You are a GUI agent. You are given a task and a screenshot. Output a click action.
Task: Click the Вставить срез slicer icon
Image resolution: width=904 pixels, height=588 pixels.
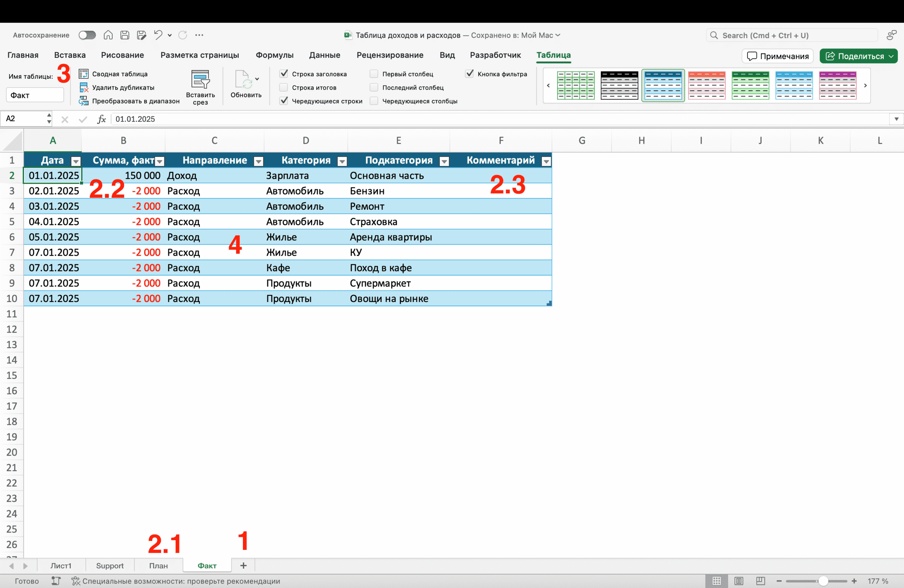point(200,79)
